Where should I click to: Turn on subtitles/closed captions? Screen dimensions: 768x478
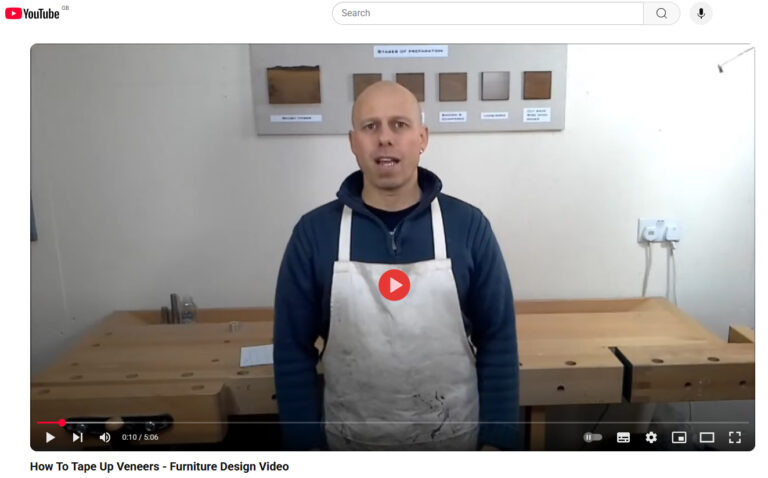tap(623, 437)
